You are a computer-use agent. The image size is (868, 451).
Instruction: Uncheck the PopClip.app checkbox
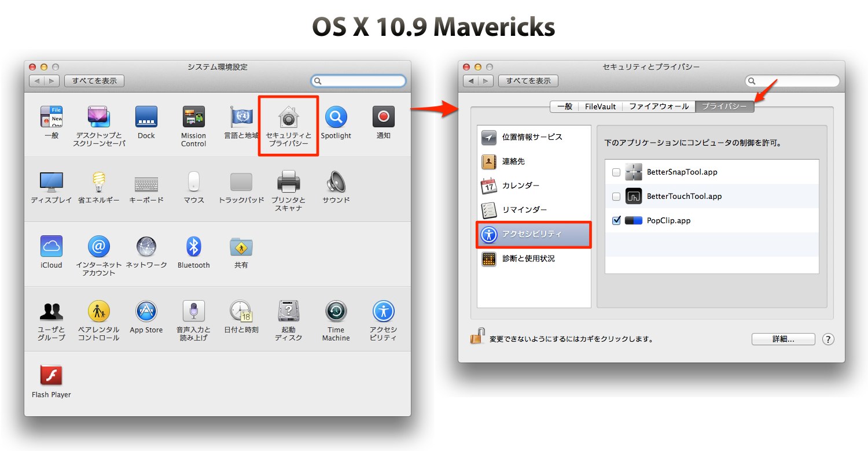coord(616,220)
